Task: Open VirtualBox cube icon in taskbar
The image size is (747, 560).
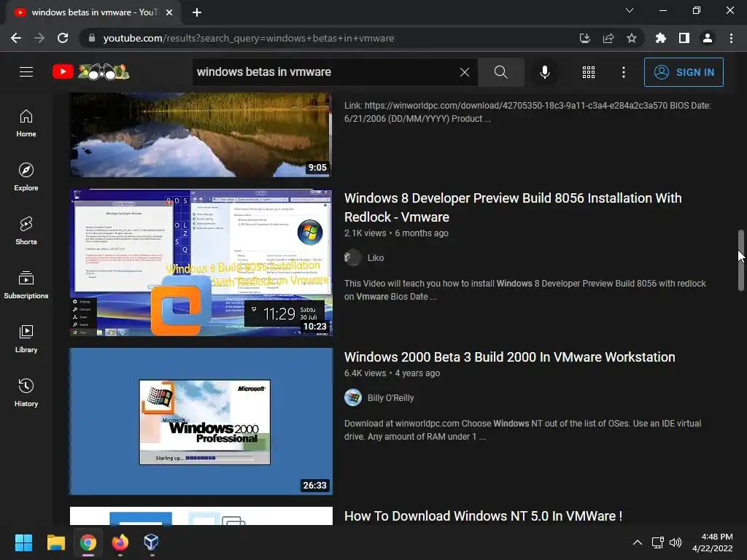Action: (x=152, y=542)
